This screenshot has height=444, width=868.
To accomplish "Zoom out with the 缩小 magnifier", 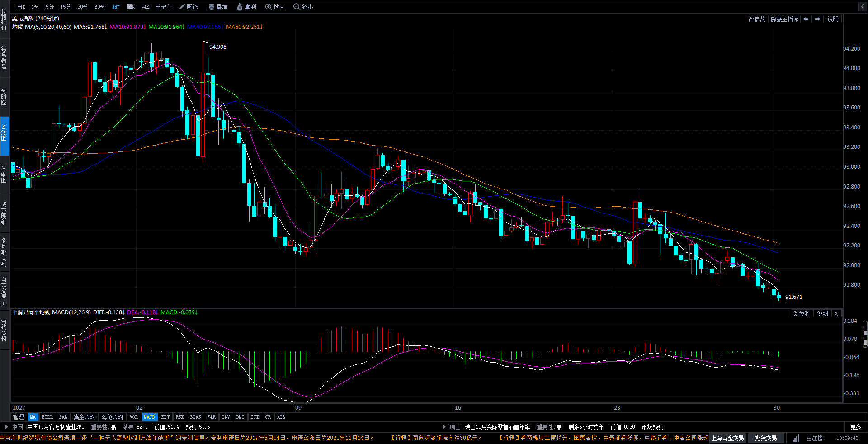I will point(303,7).
